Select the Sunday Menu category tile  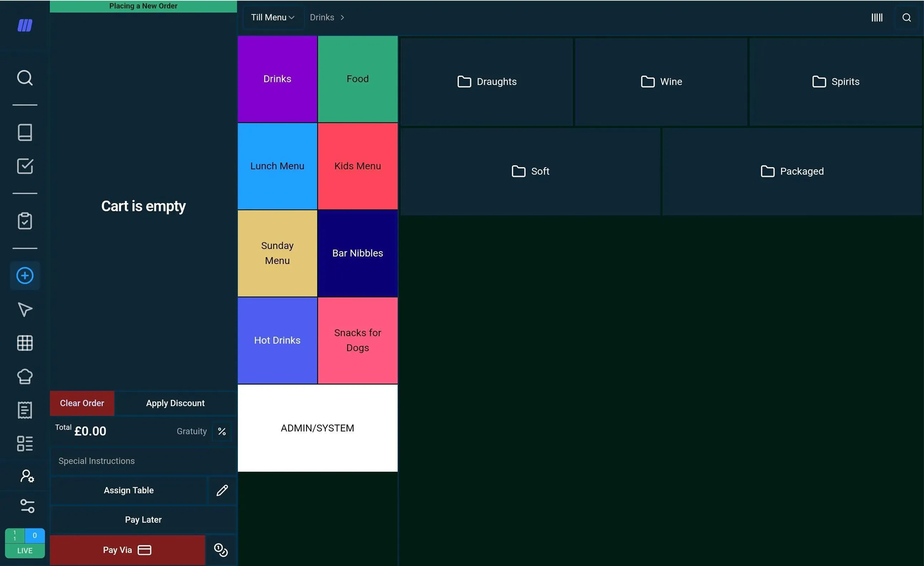[277, 253]
